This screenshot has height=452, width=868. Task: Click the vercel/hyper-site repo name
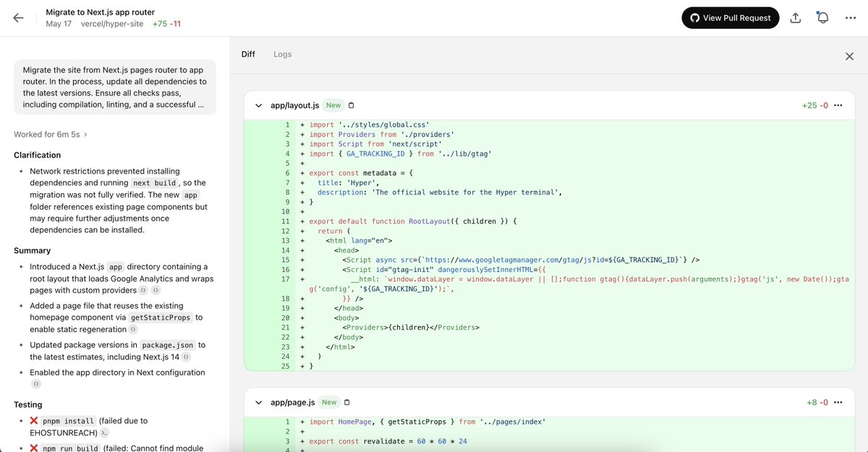pyautogui.click(x=112, y=24)
